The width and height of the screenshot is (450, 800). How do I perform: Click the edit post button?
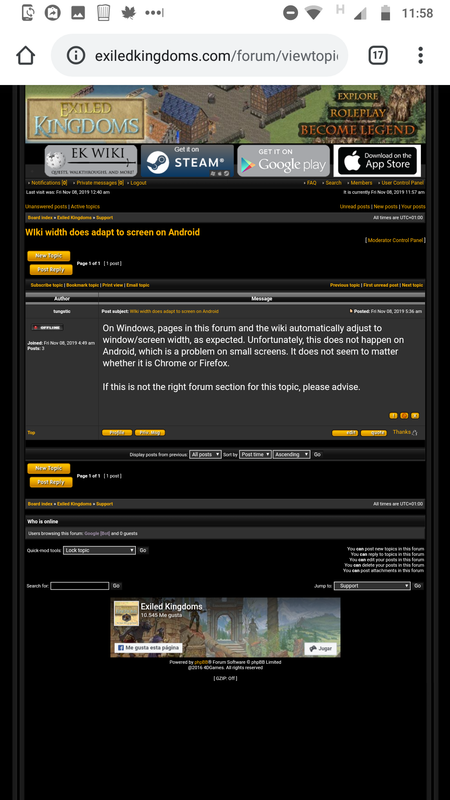tap(345, 433)
